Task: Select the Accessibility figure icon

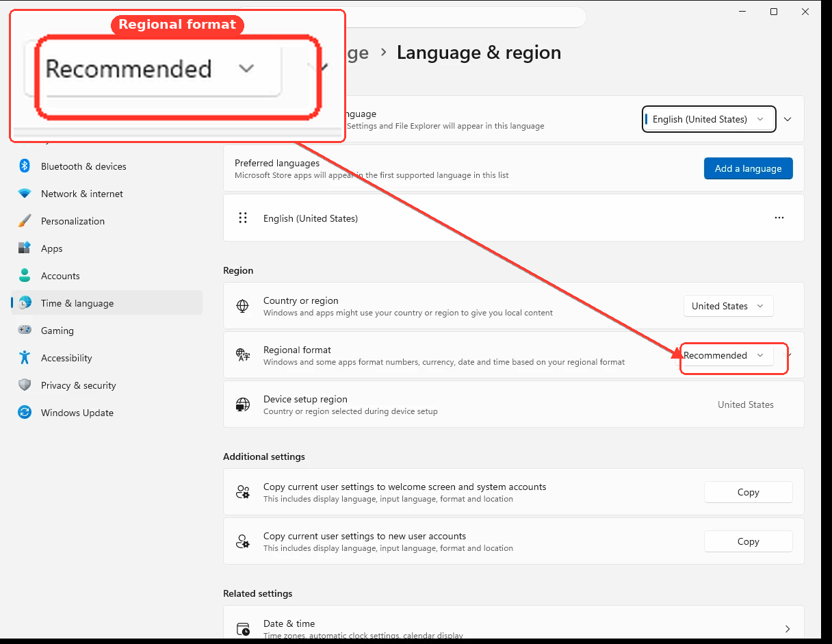Action: 25,358
